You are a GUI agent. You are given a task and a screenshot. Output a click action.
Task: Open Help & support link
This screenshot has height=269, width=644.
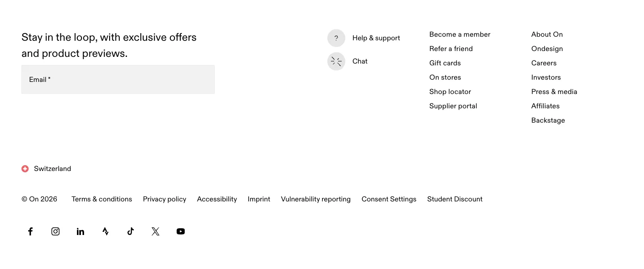click(x=376, y=38)
